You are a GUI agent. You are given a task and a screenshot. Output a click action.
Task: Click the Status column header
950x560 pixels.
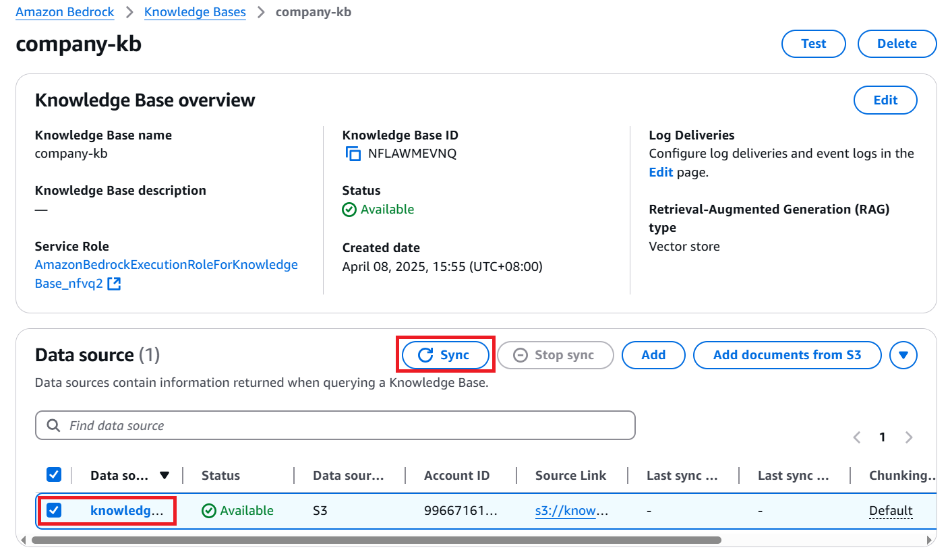coord(220,476)
